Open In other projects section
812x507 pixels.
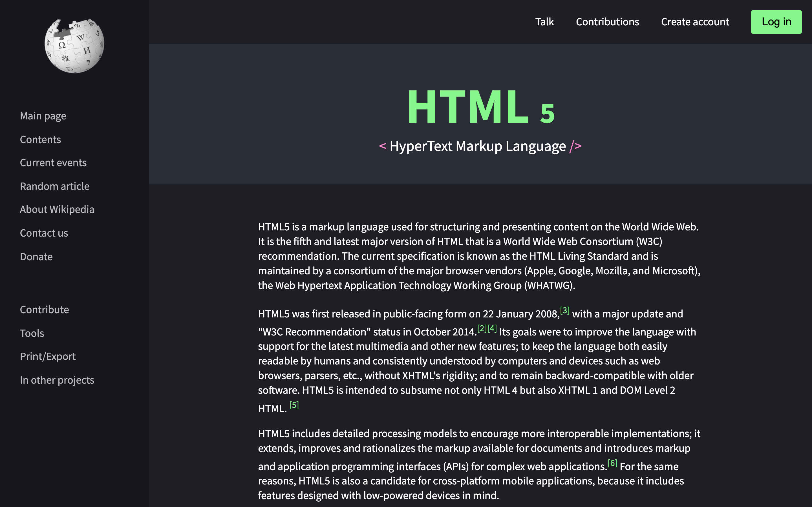[57, 380]
